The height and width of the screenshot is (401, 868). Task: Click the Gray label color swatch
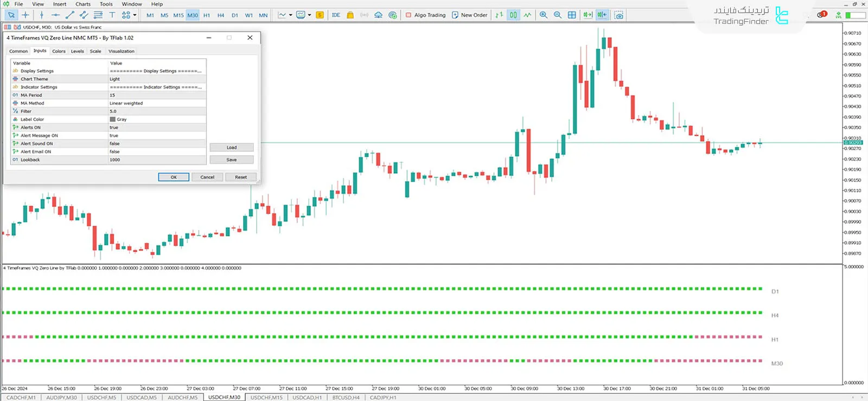[x=113, y=119]
